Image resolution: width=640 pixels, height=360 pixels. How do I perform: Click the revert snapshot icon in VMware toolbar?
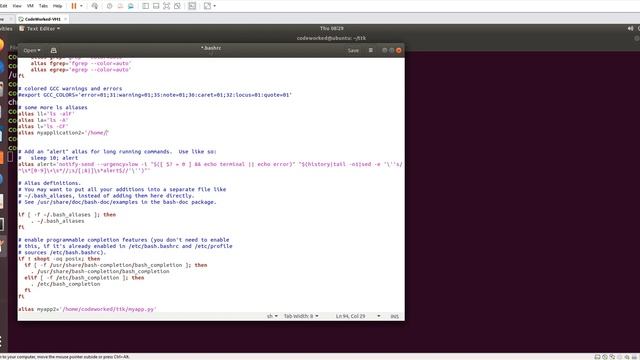click(x=120, y=6)
